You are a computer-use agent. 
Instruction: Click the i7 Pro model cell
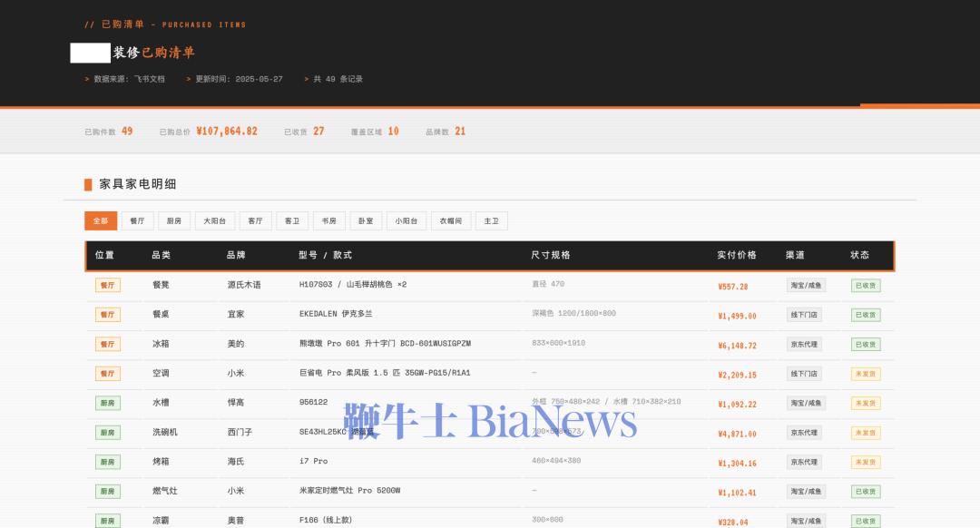pos(313,461)
